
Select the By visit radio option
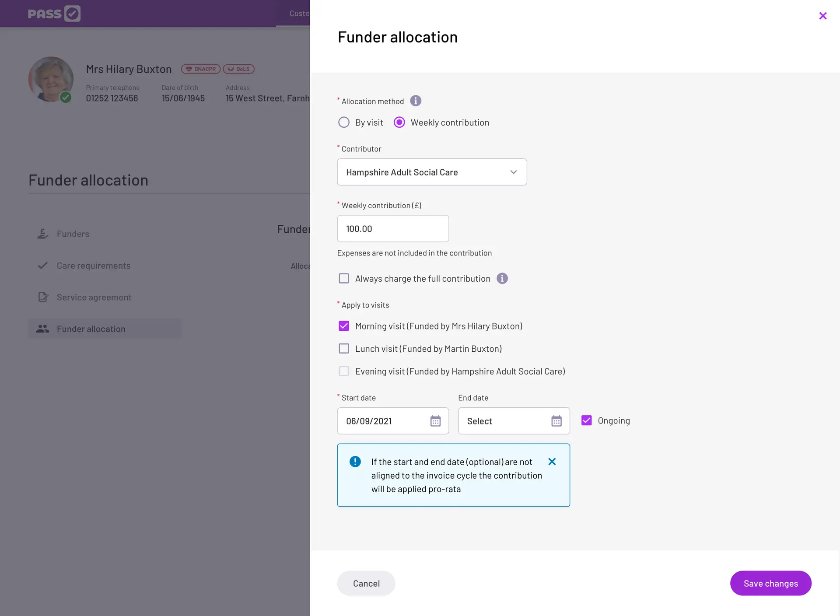[344, 122]
